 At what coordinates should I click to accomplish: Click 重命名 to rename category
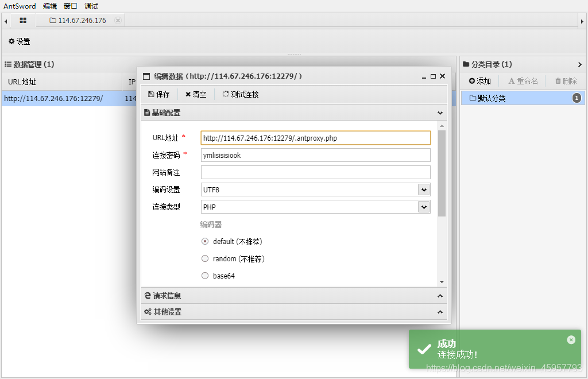click(x=523, y=81)
